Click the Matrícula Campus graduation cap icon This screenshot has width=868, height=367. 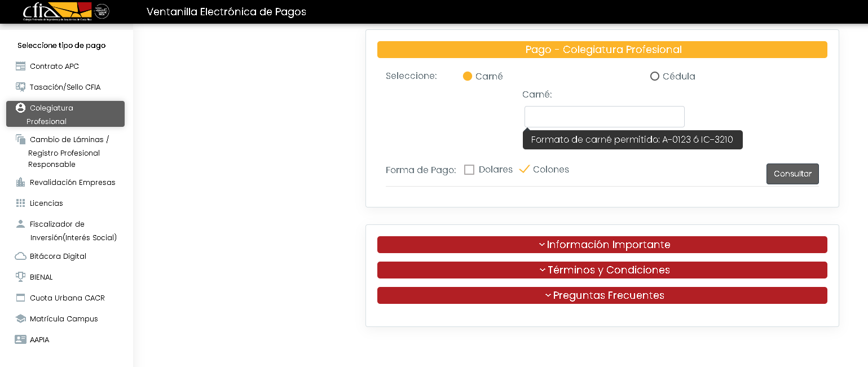coord(21,319)
